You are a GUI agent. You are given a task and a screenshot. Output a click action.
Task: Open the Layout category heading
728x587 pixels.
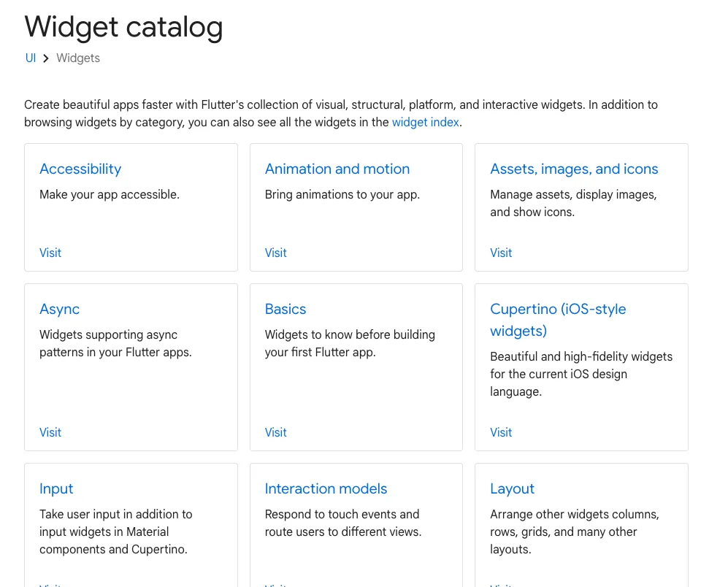(x=512, y=489)
